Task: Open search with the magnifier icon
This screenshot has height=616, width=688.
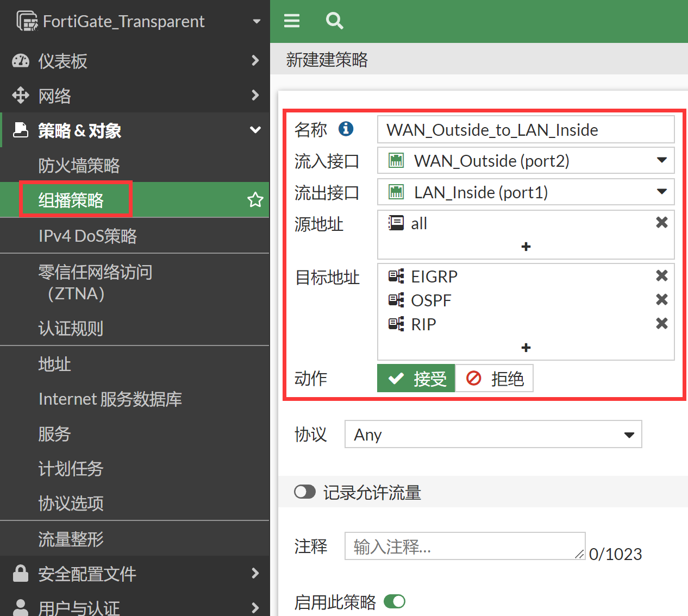Action: [x=334, y=21]
